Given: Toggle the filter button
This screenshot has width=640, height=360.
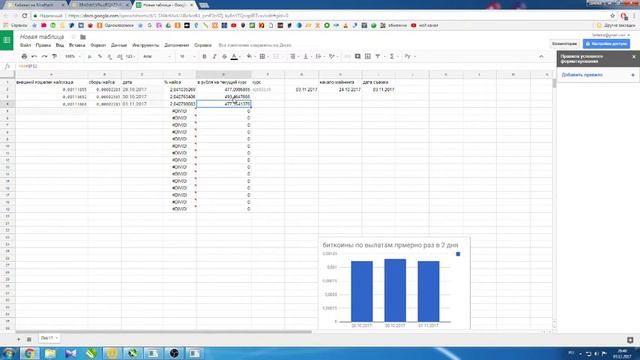Looking at the screenshot, I should pos(378,56).
